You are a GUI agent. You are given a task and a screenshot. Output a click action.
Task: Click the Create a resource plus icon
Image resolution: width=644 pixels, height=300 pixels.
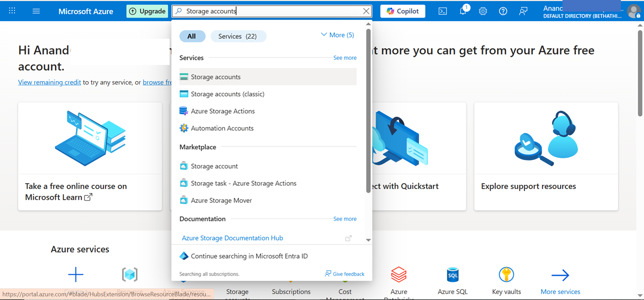click(x=76, y=275)
